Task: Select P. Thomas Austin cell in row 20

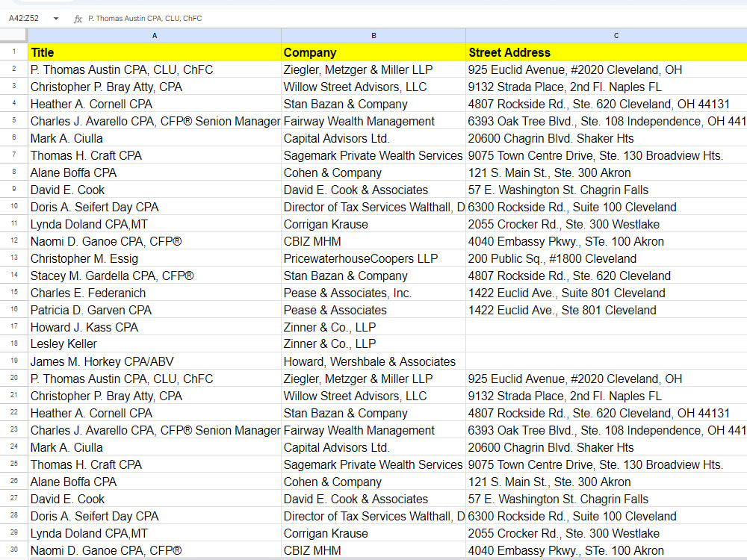Action: click(x=155, y=379)
